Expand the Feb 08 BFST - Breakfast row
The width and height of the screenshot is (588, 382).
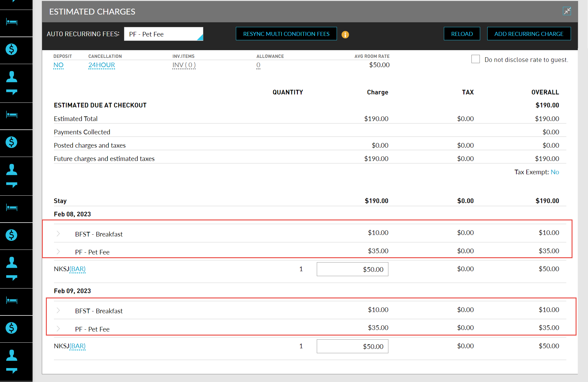tap(58, 234)
